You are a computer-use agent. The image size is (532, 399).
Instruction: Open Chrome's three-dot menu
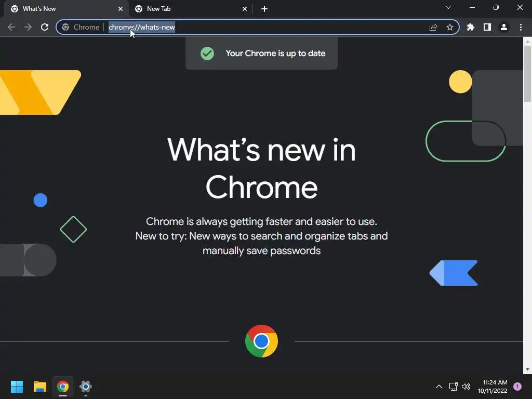click(x=521, y=27)
